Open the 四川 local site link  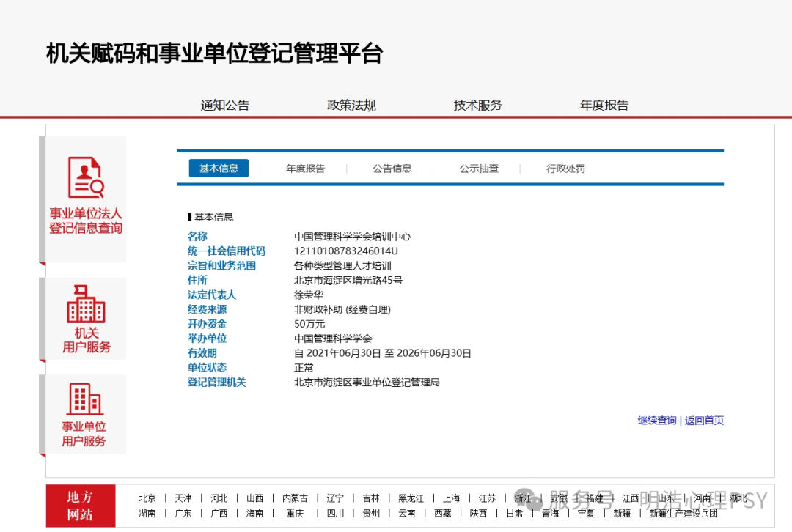(x=335, y=514)
